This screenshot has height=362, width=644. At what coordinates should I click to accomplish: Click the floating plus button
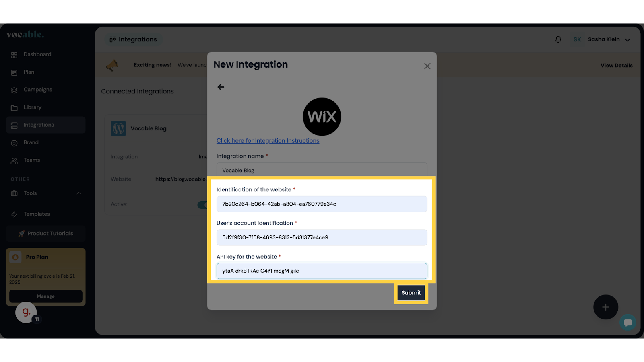click(x=606, y=307)
